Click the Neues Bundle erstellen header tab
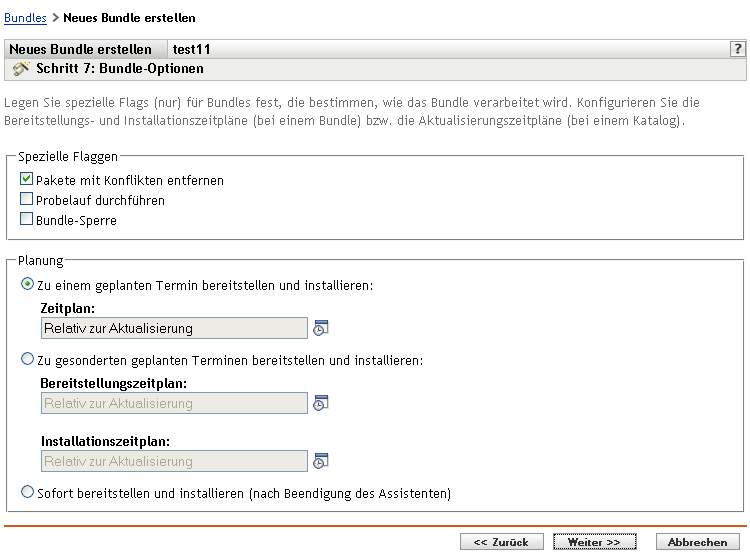The image size is (750, 556). coord(81,49)
